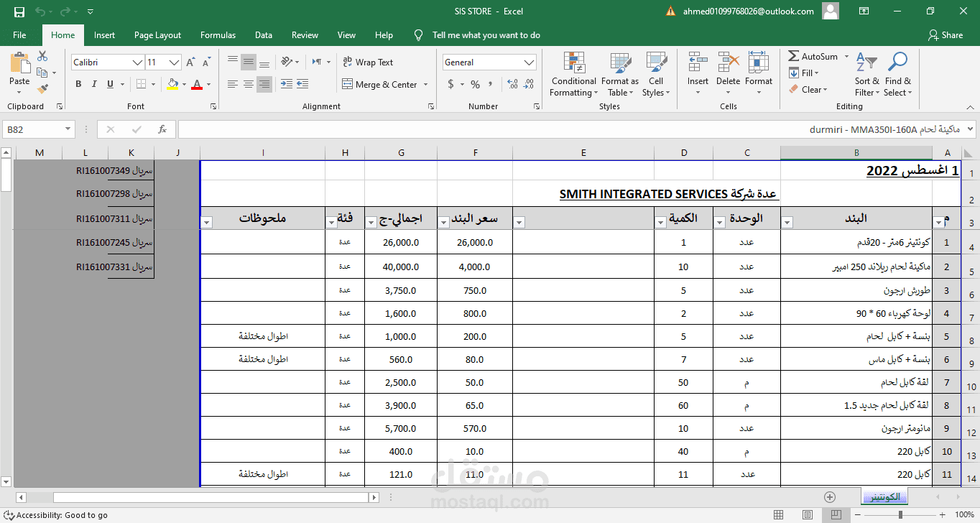
Task: Redo the last undone action
Action: click(x=65, y=11)
